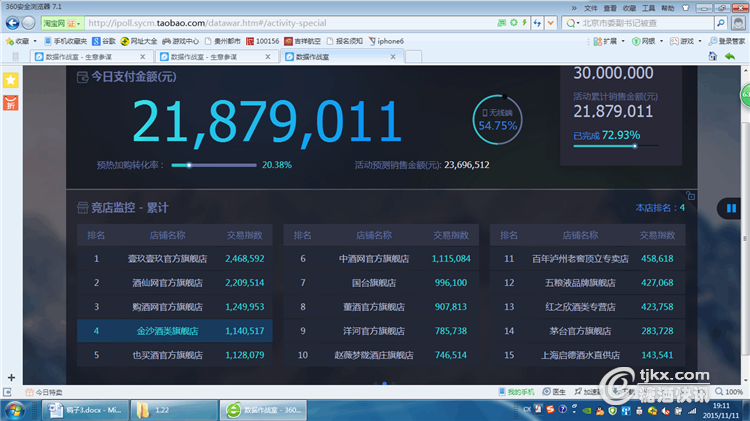
Task: Click 五粮液品牌旗舰店 store name
Action: coord(580,283)
